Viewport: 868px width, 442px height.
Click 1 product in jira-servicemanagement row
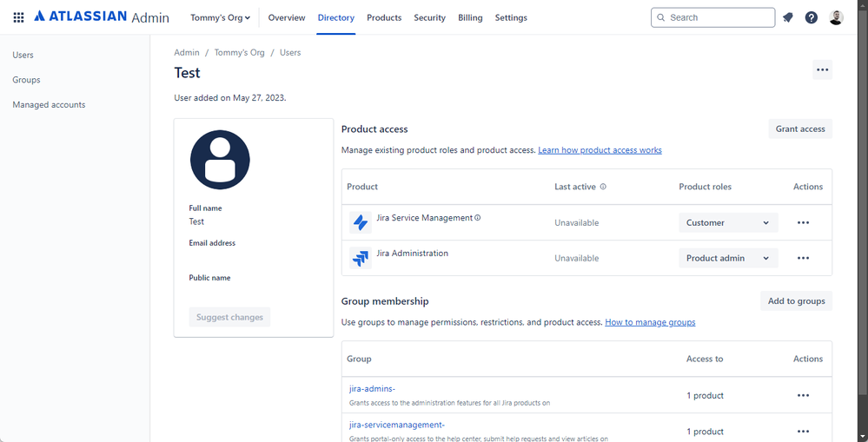click(706, 432)
